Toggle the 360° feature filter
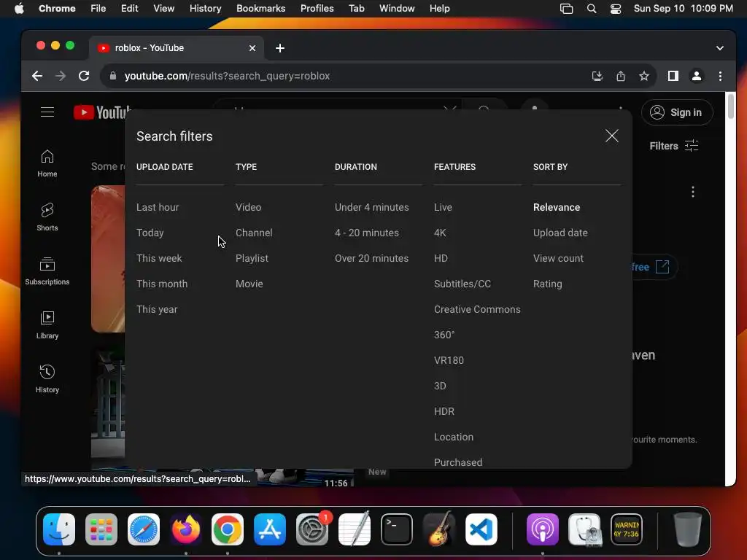This screenshot has height=560, width=747. [444, 335]
